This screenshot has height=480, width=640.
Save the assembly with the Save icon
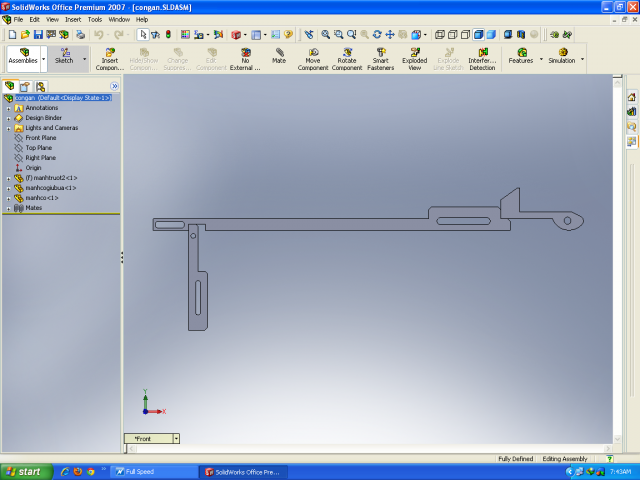point(38,35)
